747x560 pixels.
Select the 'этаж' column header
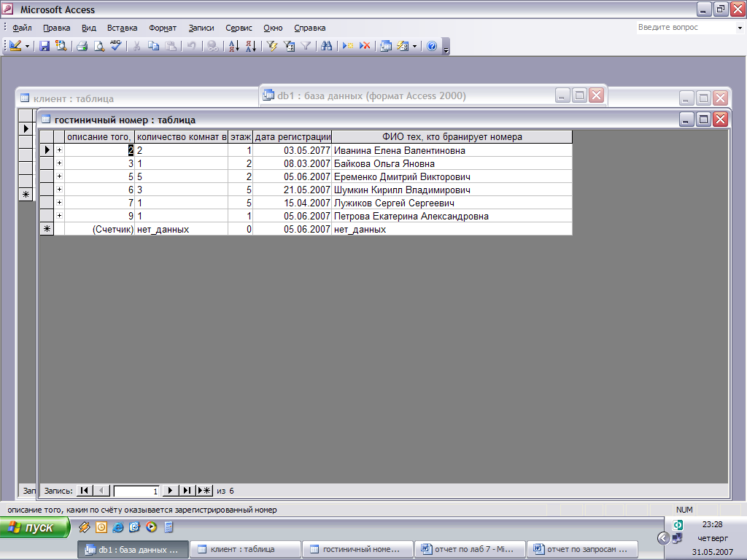click(x=241, y=136)
